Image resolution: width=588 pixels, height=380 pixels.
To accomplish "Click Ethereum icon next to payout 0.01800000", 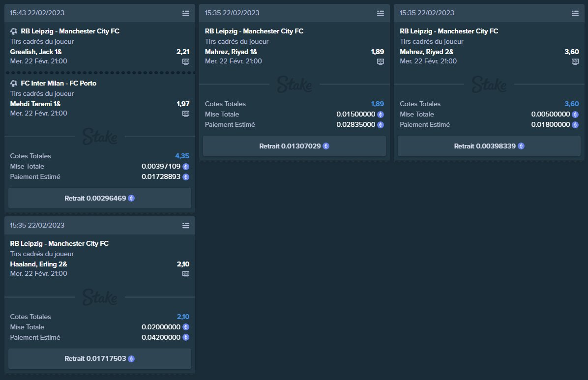I will [575, 124].
